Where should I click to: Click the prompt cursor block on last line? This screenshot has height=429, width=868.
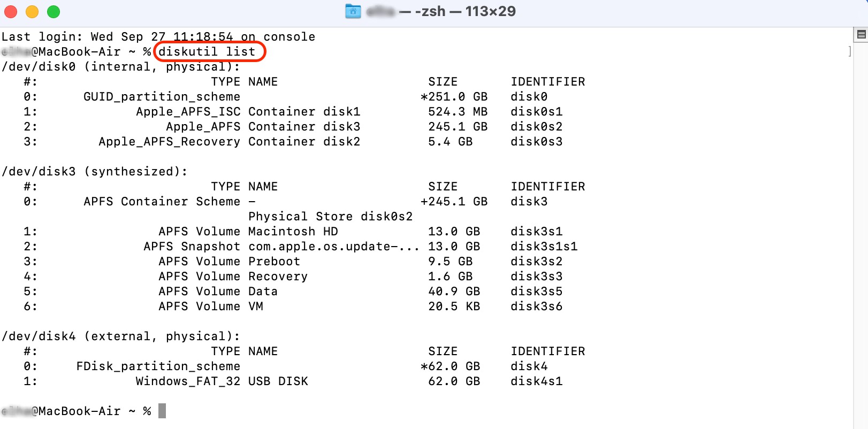(x=162, y=411)
